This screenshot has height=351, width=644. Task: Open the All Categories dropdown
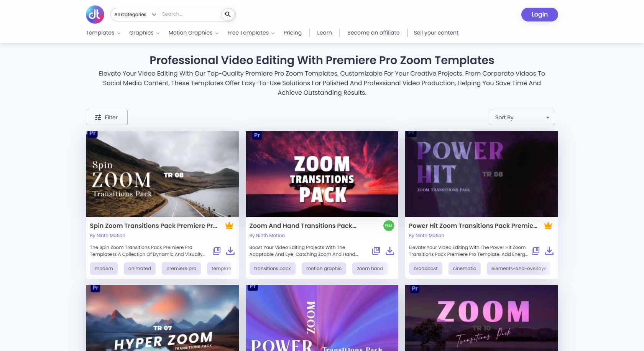(x=135, y=15)
